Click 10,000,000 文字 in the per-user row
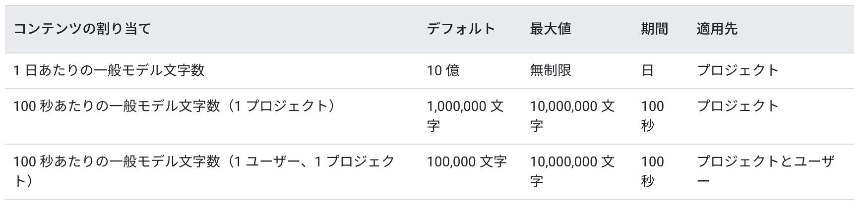The height and width of the screenshot is (209, 868). tap(572, 171)
